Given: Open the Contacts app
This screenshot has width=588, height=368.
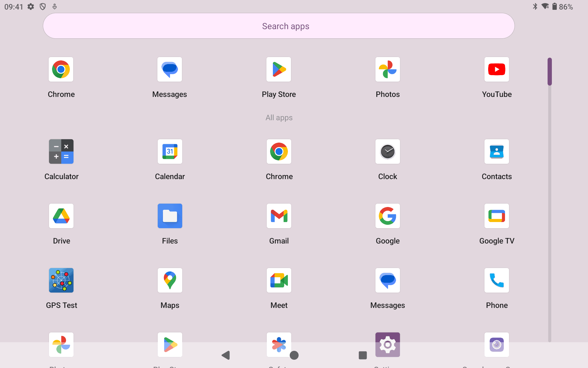Looking at the screenshot, I should [497, 151].
